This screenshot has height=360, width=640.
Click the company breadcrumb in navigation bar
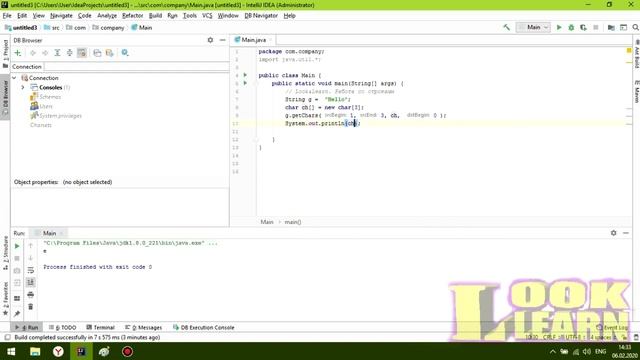coord(108,27)
